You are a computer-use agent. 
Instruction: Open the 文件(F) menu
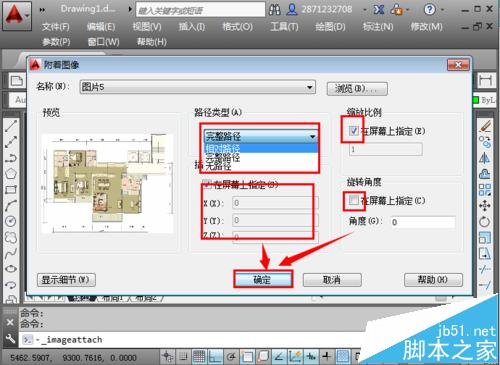point(56,27)
